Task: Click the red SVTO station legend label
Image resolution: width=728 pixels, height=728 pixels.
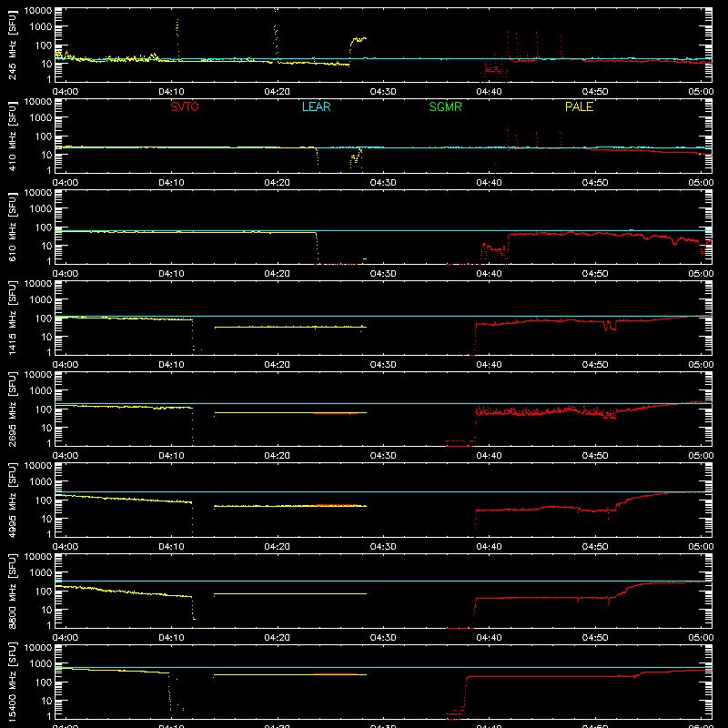Action: 185,106
